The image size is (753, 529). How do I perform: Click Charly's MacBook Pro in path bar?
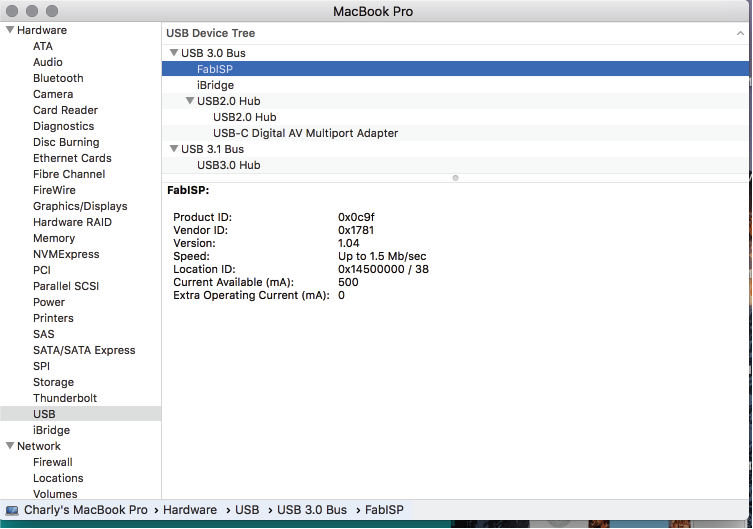(85, 510)
